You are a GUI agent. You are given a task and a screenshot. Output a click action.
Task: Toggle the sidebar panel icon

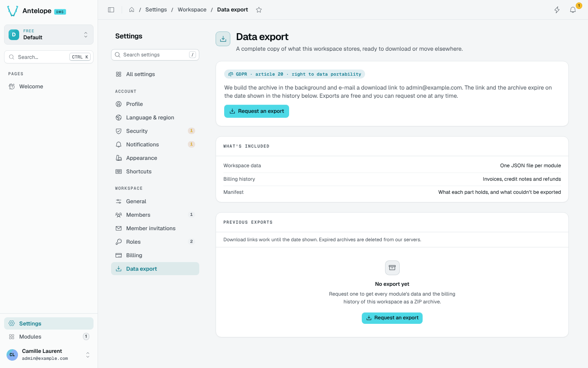[111, 10]
